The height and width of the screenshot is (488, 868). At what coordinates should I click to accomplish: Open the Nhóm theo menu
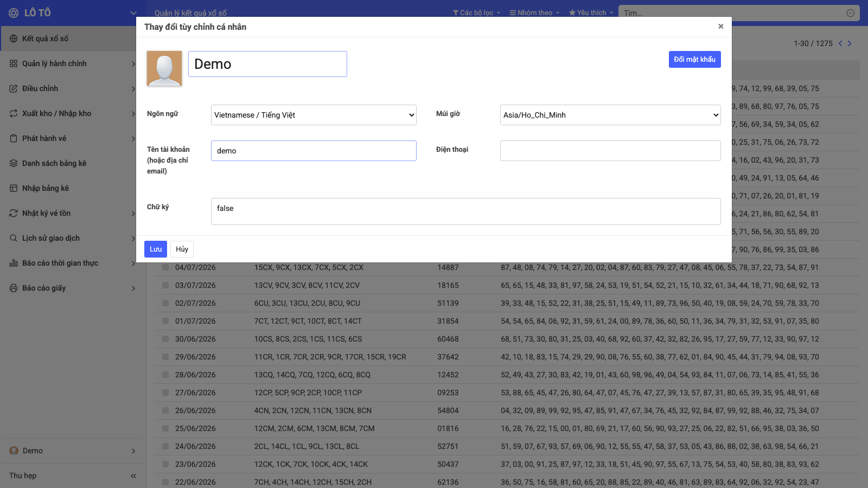click(x=534, y=12)
